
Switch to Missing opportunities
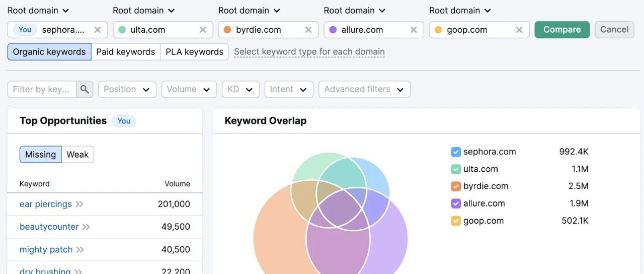tap(41, 155)
